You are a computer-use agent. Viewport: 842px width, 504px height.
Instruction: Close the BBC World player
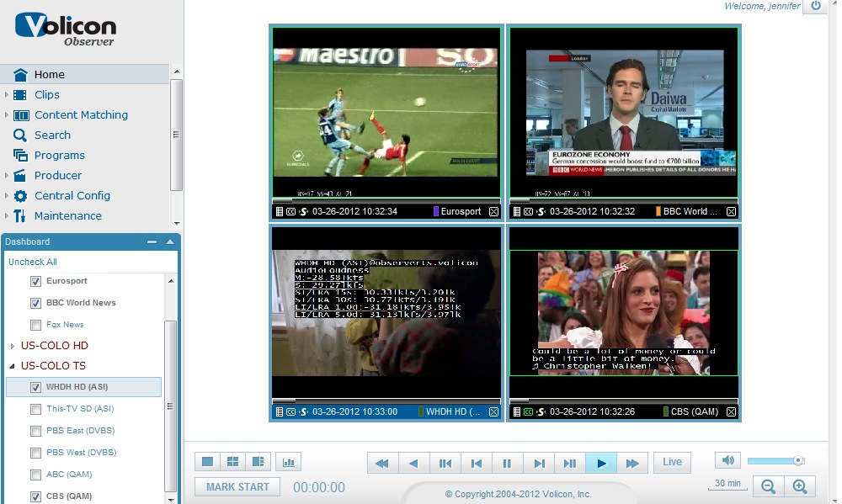[731, 211]
